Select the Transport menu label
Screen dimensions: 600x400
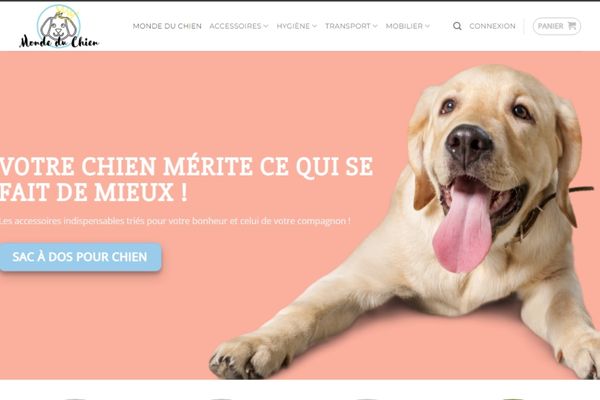point(348,26)
